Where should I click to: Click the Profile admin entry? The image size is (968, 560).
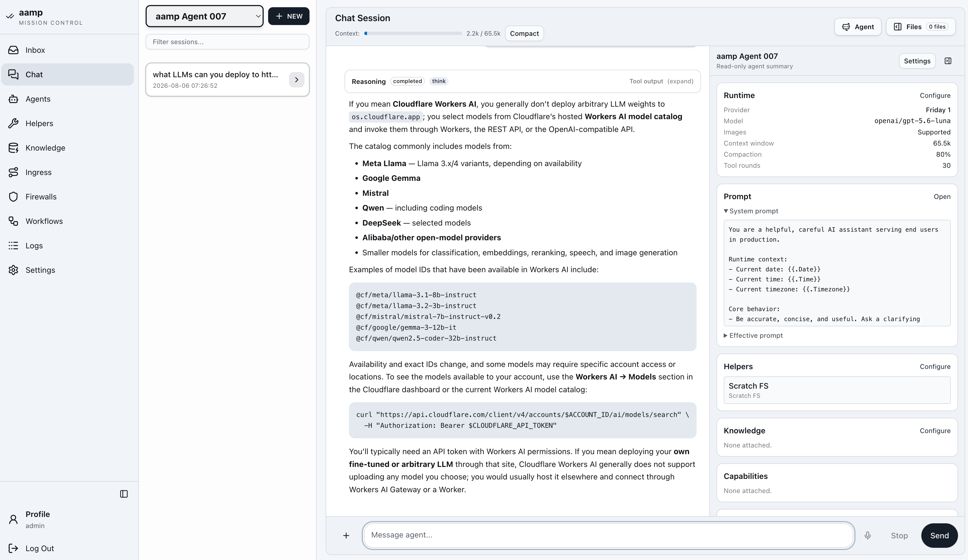tap(68, 519)
